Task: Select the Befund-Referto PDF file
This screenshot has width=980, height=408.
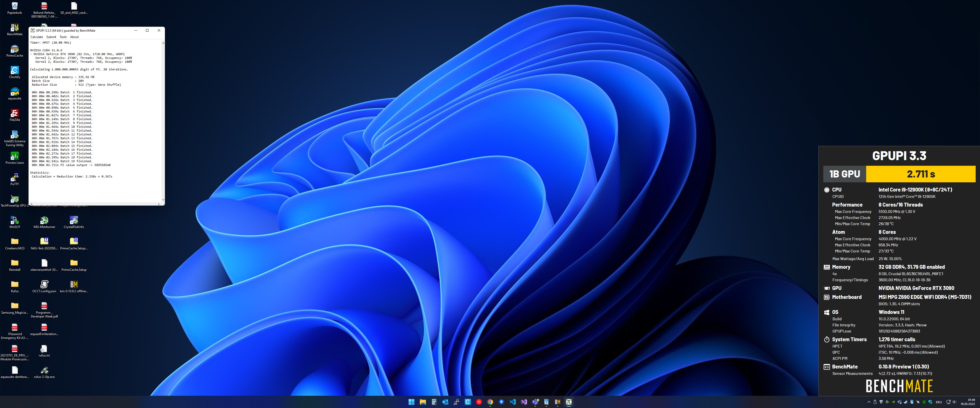Action: click(44, 10)
